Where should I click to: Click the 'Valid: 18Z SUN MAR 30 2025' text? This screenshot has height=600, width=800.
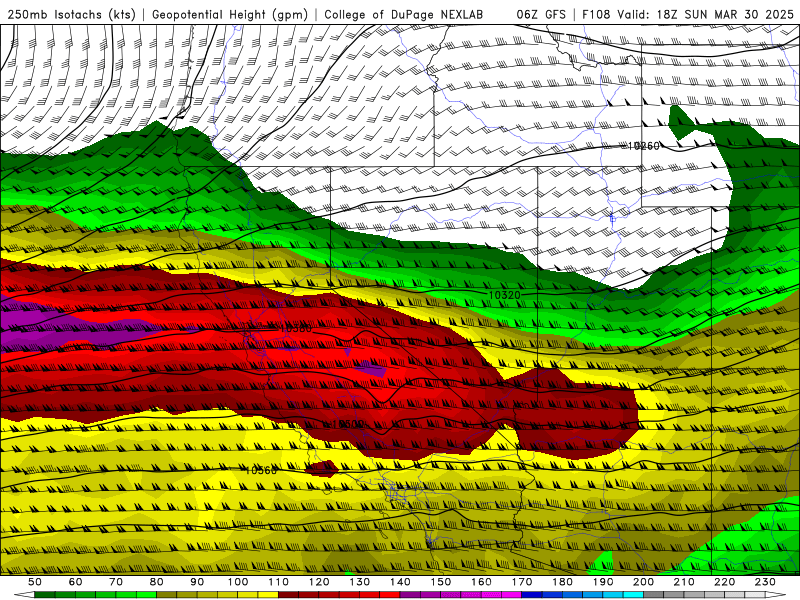coord(708,14)
